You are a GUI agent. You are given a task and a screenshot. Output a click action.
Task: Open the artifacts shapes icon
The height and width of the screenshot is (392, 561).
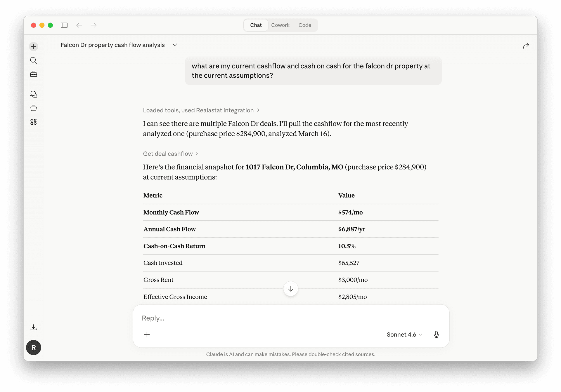click(34, 122)
